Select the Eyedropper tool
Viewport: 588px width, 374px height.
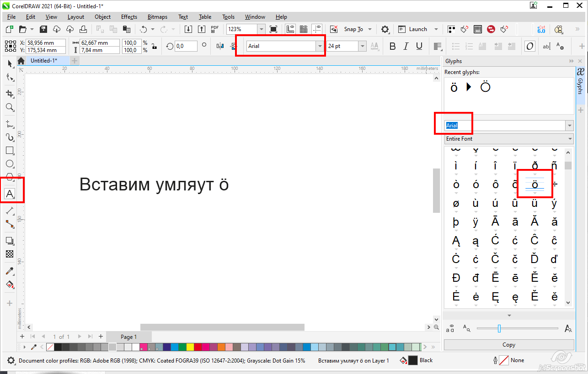10,271
